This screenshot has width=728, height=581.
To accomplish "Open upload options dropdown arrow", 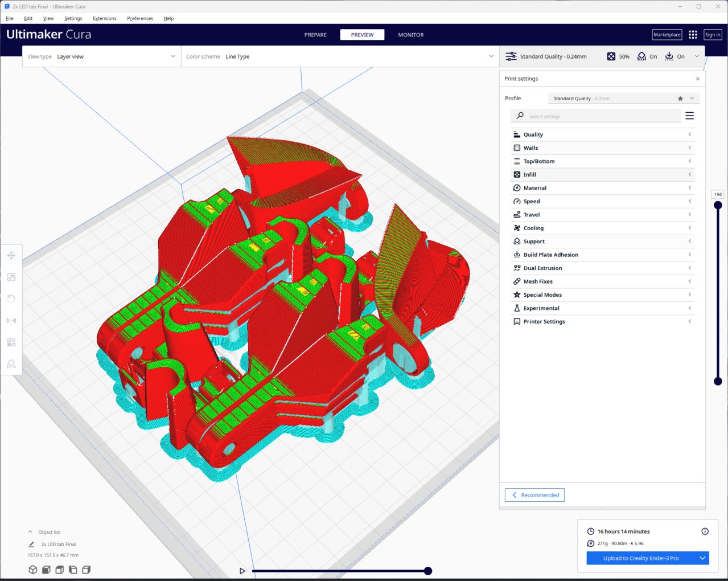I will (x=702, y=558).
